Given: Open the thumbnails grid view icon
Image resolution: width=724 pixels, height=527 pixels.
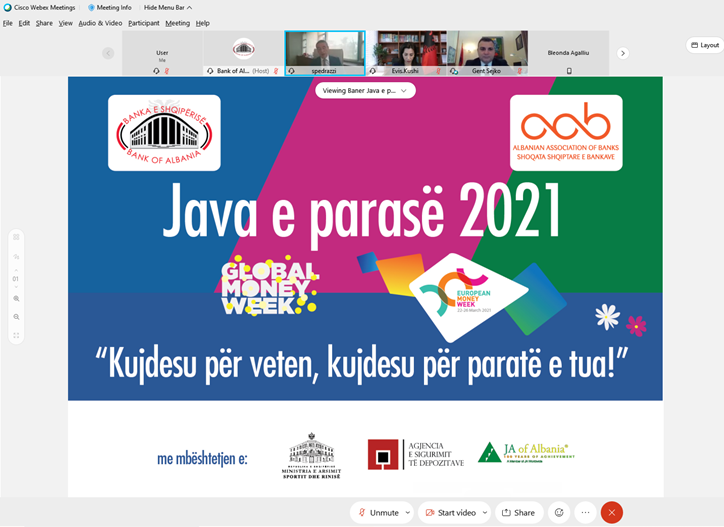Looking at the screenshot, I should [16, 237].
